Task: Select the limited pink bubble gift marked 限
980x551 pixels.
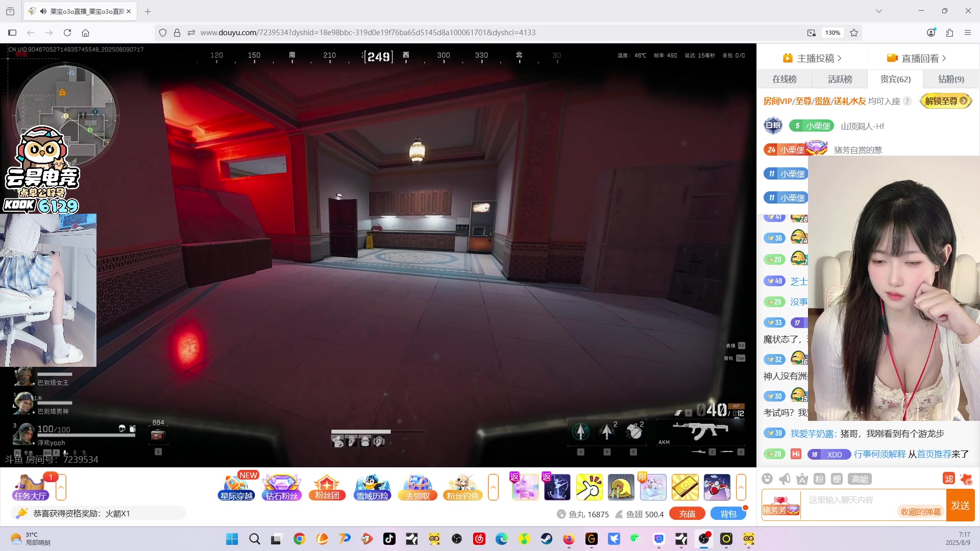Action: pos(653,487)
